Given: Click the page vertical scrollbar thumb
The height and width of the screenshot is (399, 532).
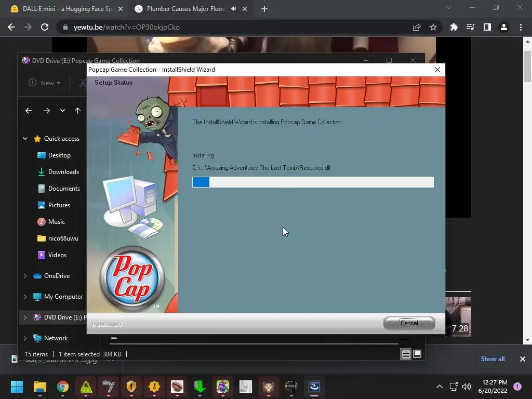Looking at the screenshot, I should tap(527, 66).
